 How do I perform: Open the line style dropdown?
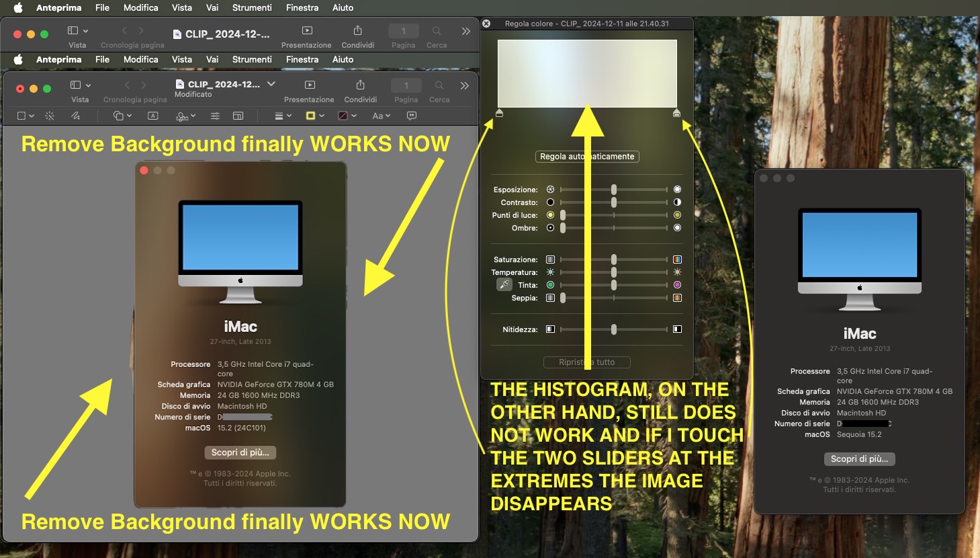tap(283, 116)
